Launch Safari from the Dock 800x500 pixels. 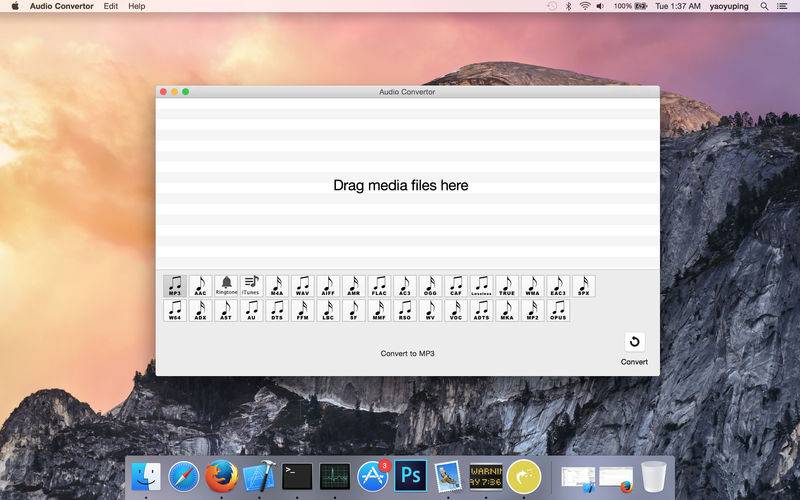184,477
